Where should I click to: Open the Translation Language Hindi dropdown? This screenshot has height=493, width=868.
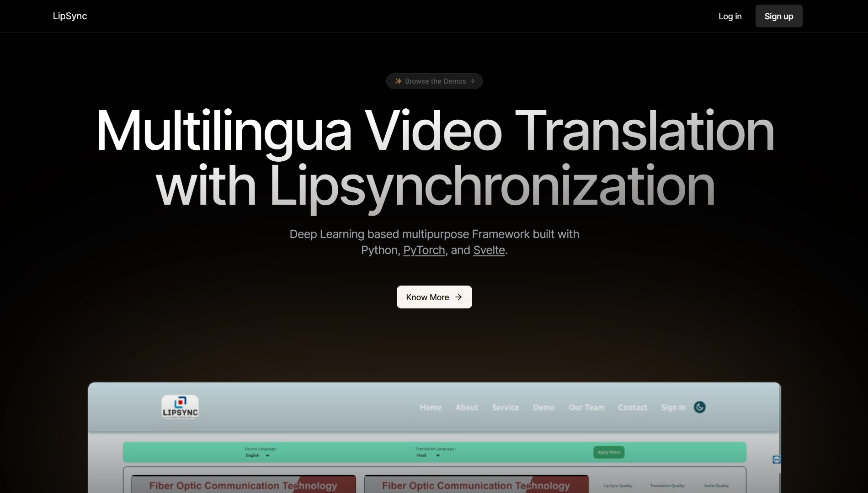(x=428, y=456)
